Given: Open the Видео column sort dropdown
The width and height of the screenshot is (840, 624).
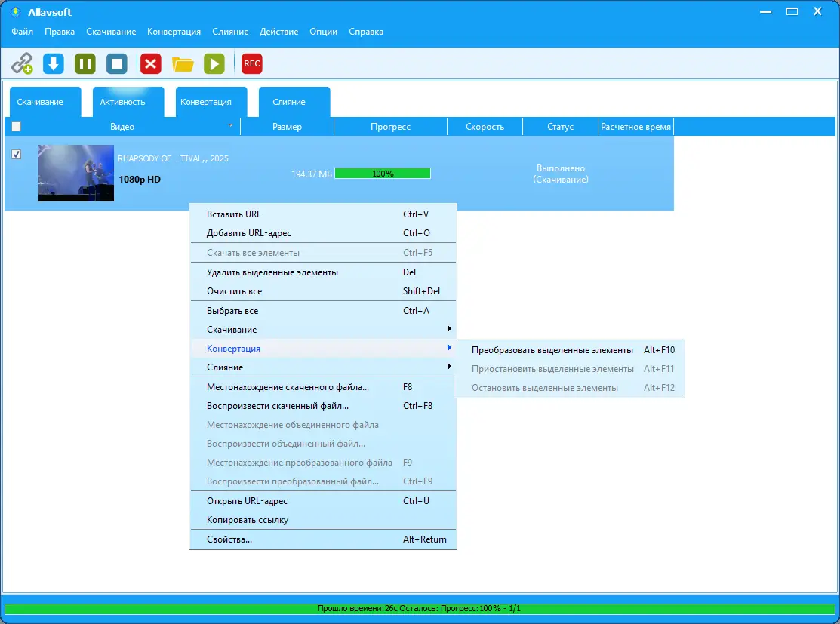Looking at the screenshot, I should 229,126.
